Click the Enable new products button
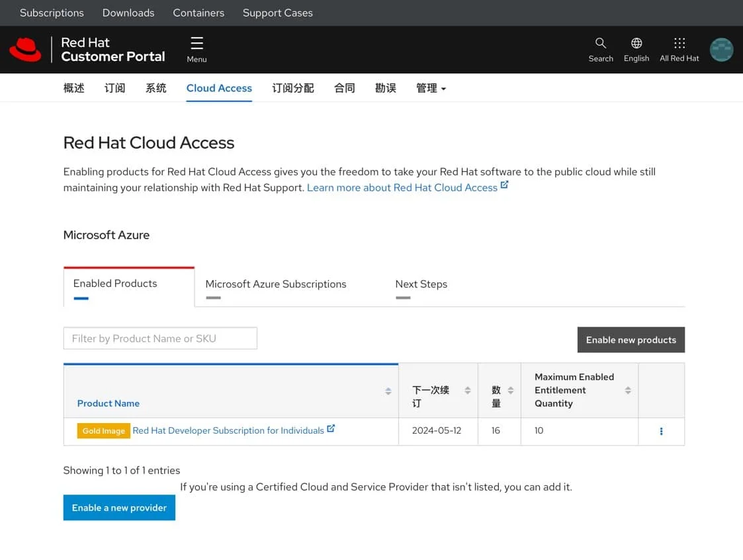Image resolution: width=743 pixels, height=560 pixels. point(631,340)
